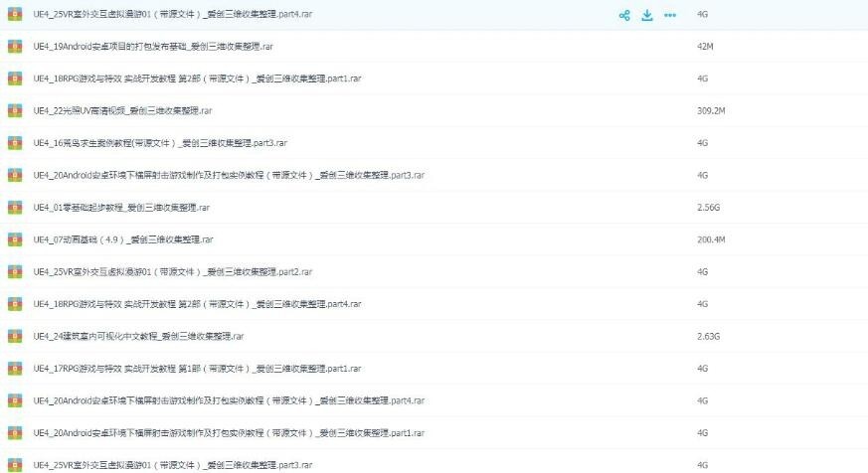Select file name UE4_18RPG游戏与特效 第2部 part1.rar
The width and height of the screenshot is (868, 473).
[197, 79]
